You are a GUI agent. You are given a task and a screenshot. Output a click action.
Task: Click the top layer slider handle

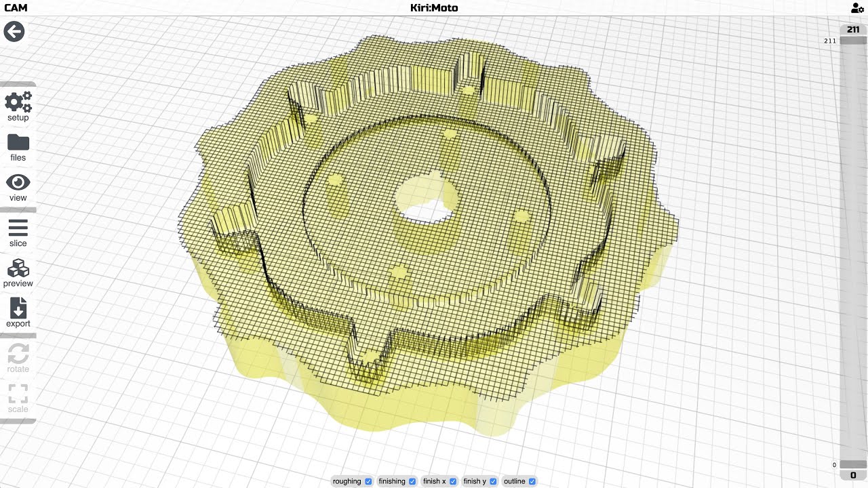click(853, 41)
